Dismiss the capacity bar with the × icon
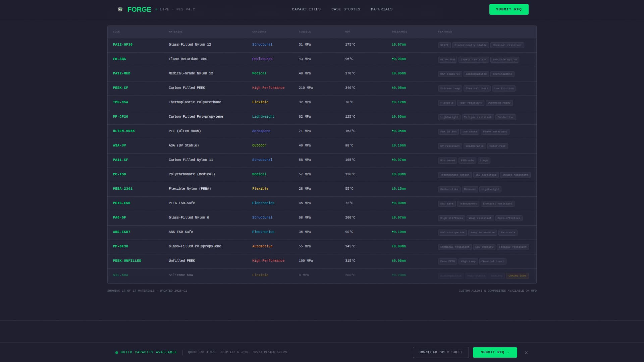Viewport: 644px width, 362px height. point(526,352)
